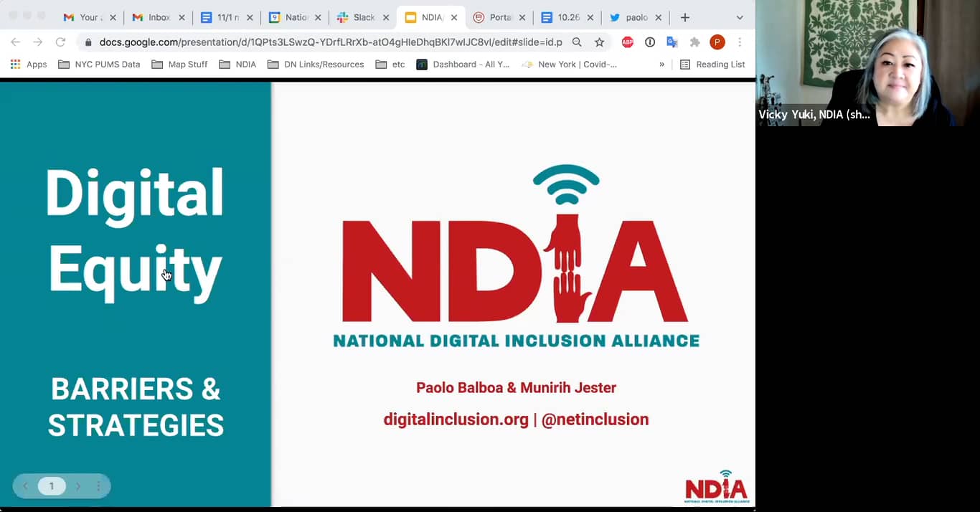Reload the current page
Screen dimensions: 980x512
click(x=61, y=42)
